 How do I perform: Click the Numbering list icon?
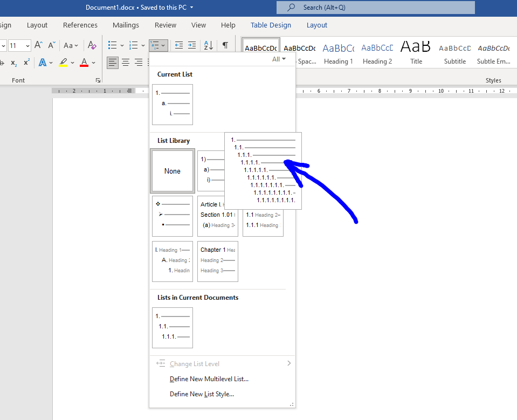pyautogui.click(x=134, y=45)
